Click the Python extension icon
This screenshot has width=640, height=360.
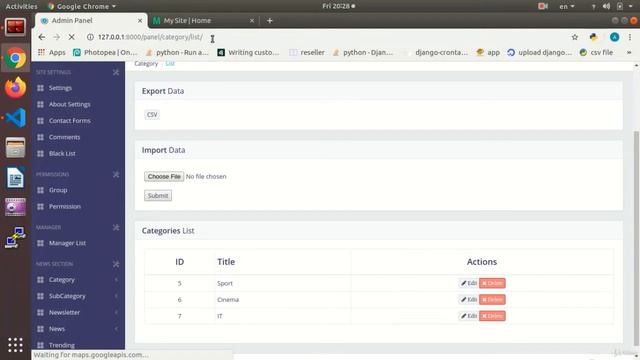pos(594,37)
